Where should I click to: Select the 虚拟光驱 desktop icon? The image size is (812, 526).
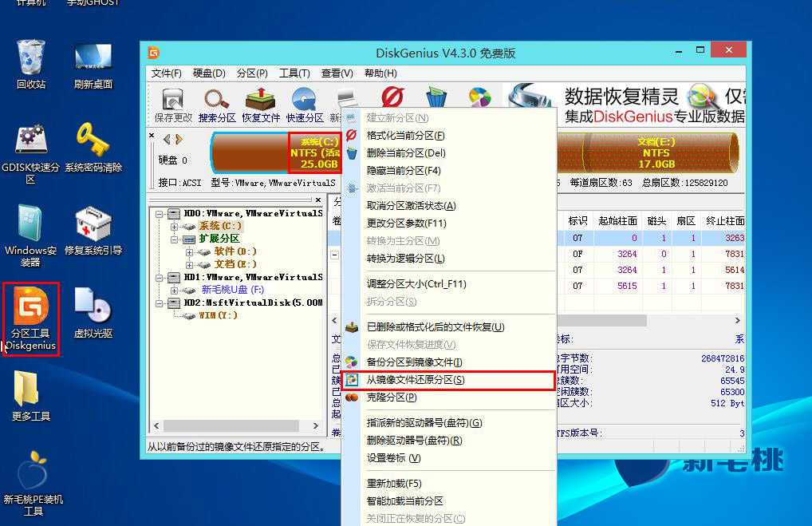pos(93,313)
